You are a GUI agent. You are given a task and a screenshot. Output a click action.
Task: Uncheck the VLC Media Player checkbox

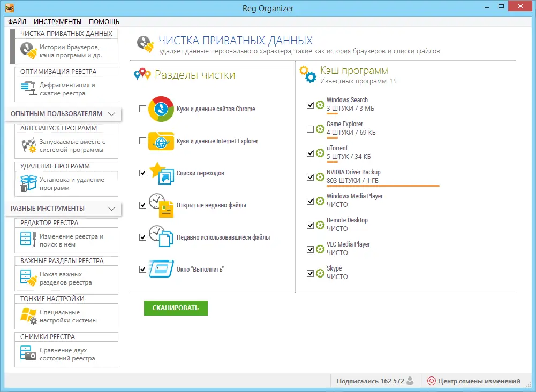(311, 250)
